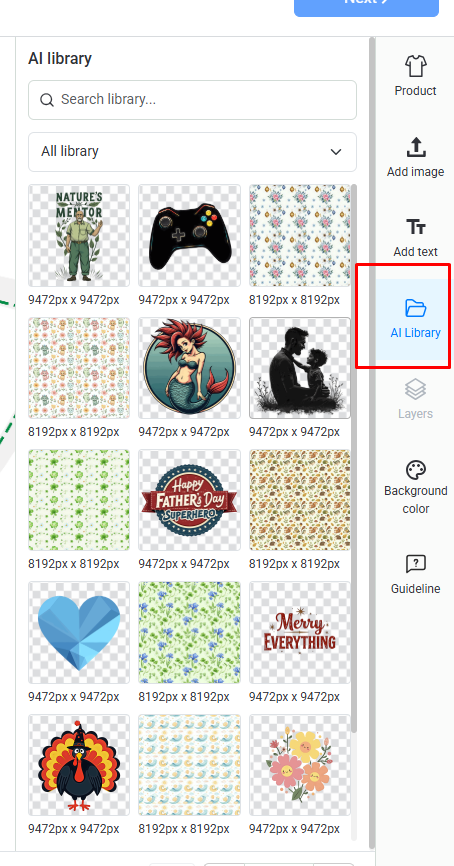Select the blue geometric heart thumbnail
The height and width of the screenshot is (866, 454).
coord(79,632)
